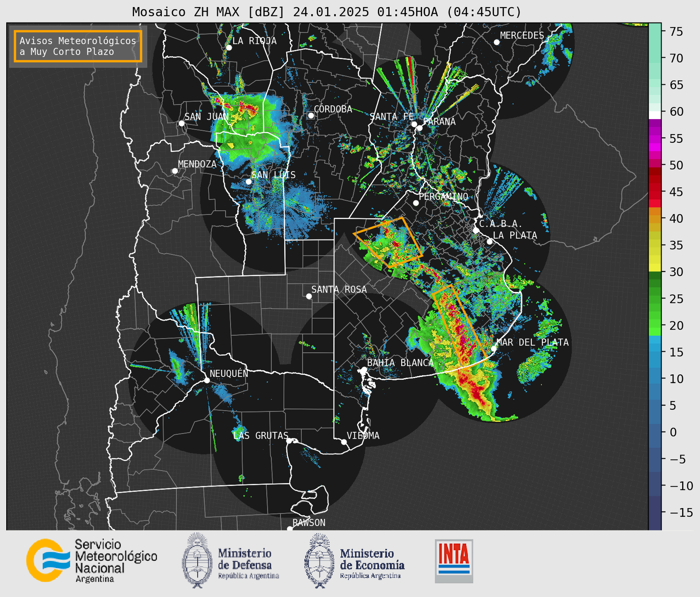The height and width of the screenshot is (597, 700).
Task: Pick the white band of the colorbar
Action: click(655, 115)
